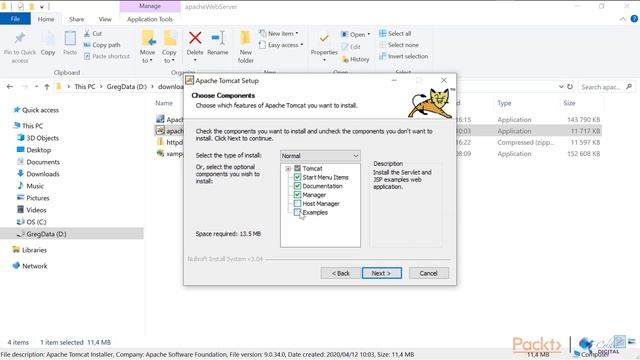Switch to the Home tab
The image size is (640, 360).
tap(46, 19)
